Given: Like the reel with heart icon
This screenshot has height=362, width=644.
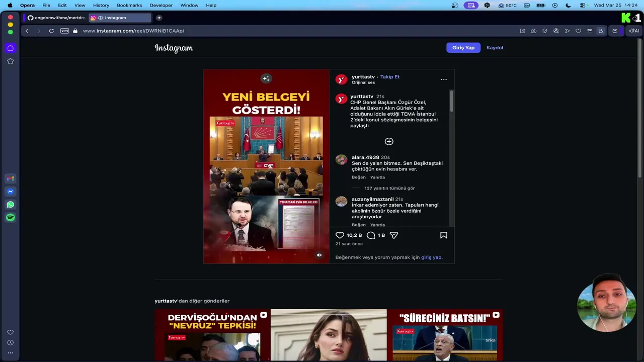Looking at the screenshot, I should 340,235.
